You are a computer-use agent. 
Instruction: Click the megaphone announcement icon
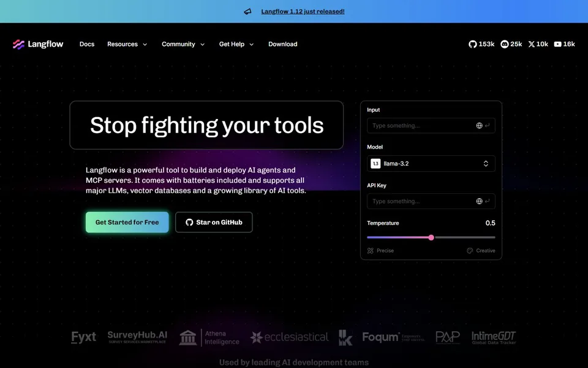pos(247,12)
